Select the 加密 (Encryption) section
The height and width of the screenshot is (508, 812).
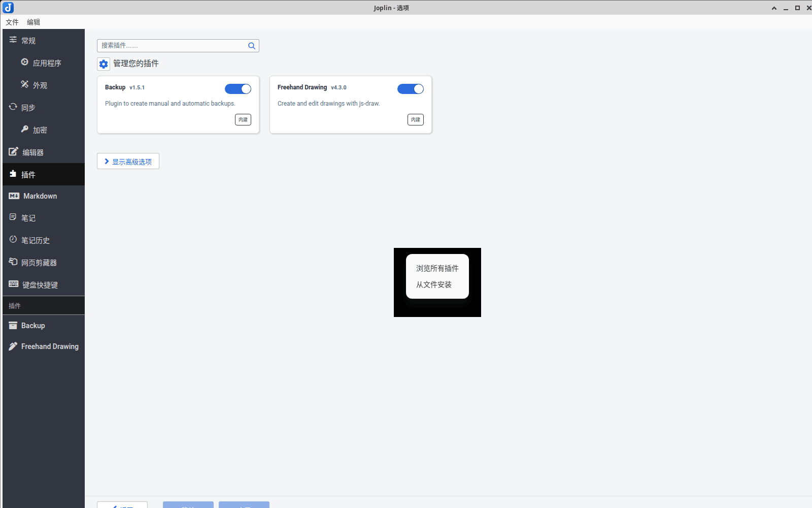pos(44,130)
